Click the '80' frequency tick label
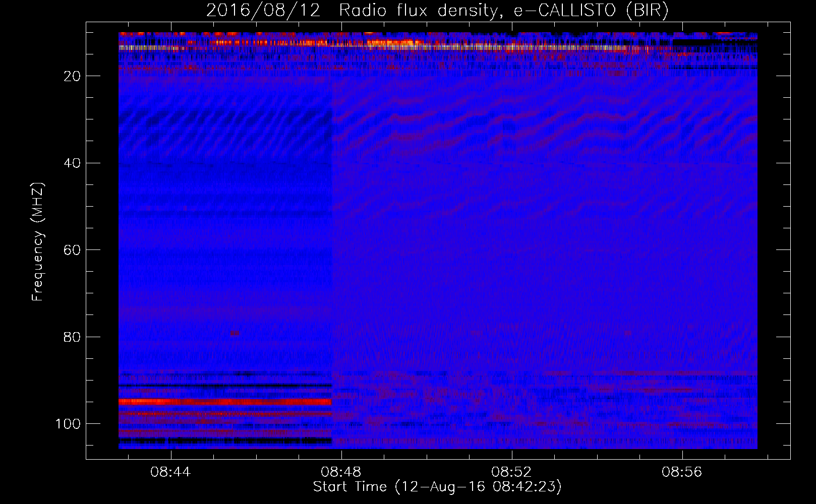Image resolution: width=816 pixels, height=504 pixels. click(x=73, y=337)
